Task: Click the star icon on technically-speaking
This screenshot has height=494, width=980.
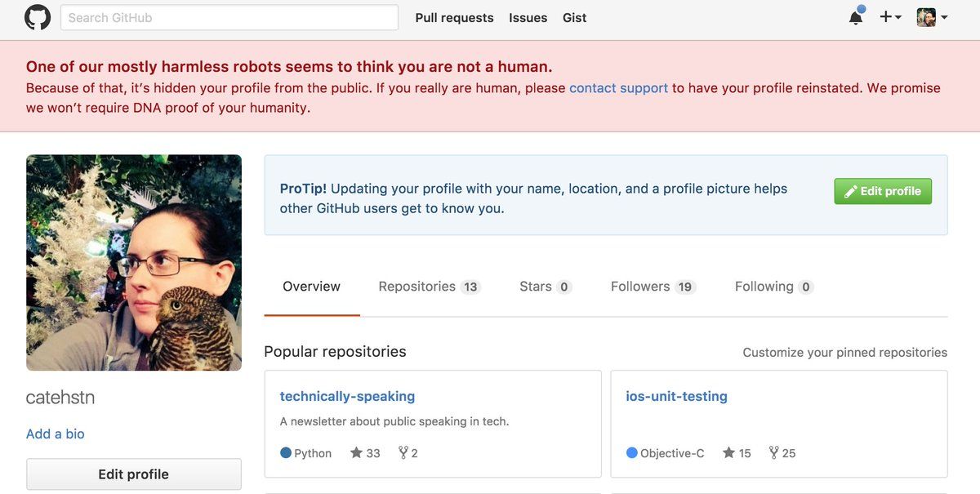Action: click(x=356, y=453)
